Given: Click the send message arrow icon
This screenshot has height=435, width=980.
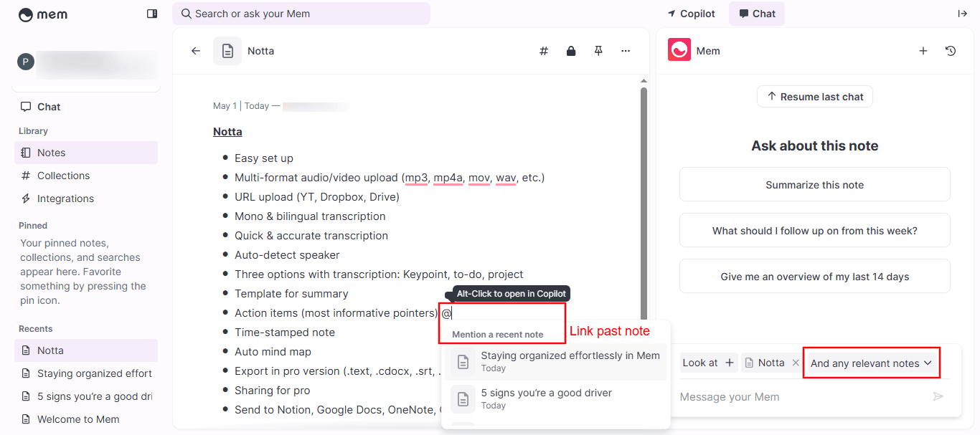Looking at the screenshot, I should (x=938, y=396).
